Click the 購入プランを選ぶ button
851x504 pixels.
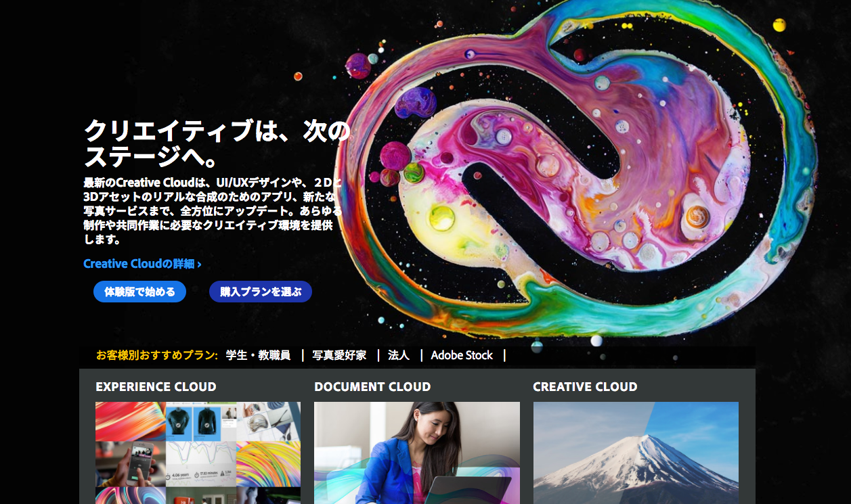(261, 292)
